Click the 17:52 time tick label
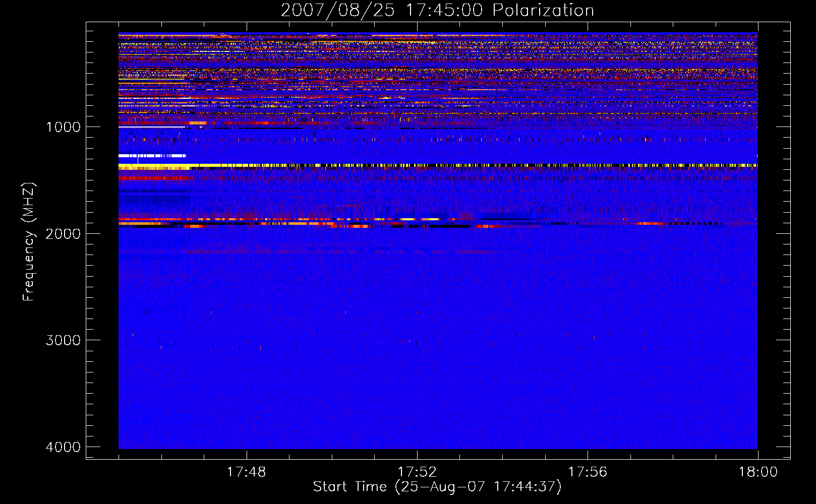 point(417,472)
